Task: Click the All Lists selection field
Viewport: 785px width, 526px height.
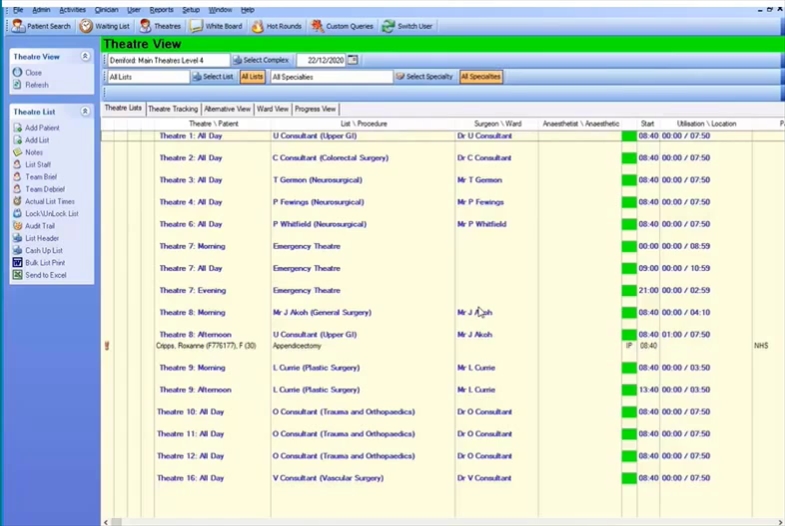Action: click(149, 77)
